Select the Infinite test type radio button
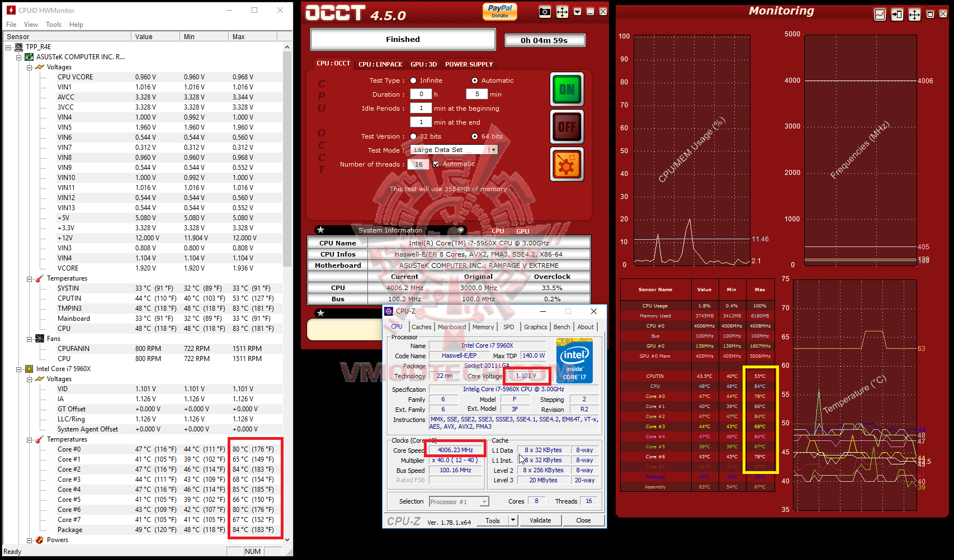 pos(413,80)
